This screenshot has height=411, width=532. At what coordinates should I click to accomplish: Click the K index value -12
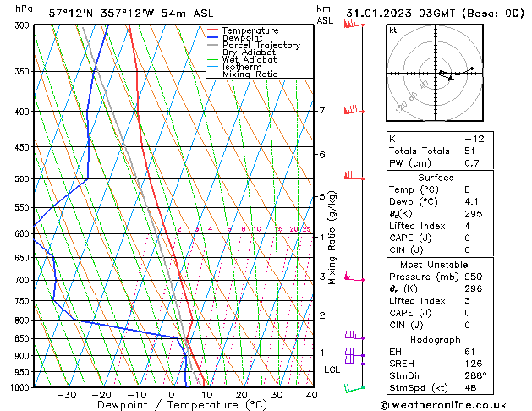[474, 139]
